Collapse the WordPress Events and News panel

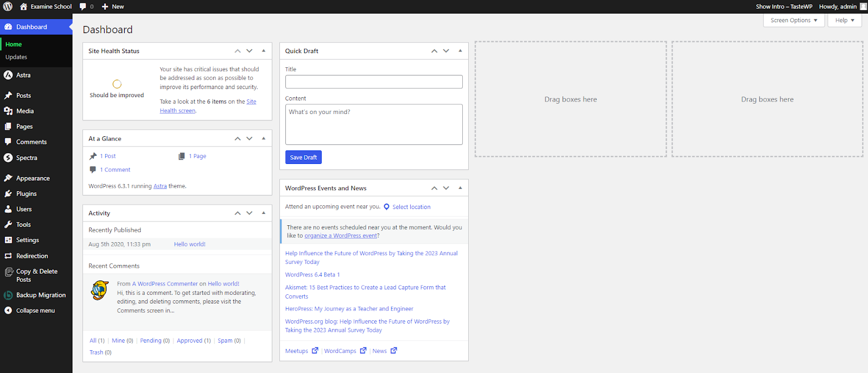click(460, 188)
